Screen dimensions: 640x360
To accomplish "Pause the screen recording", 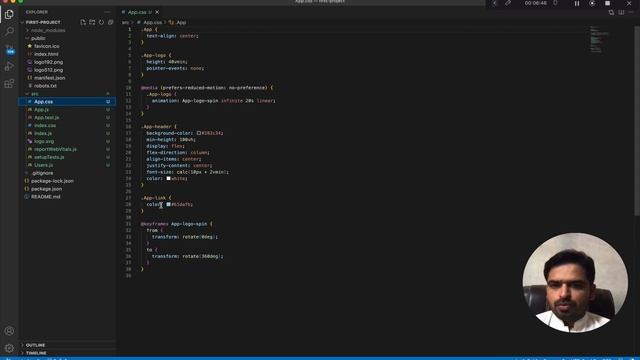I will (577, 3).
